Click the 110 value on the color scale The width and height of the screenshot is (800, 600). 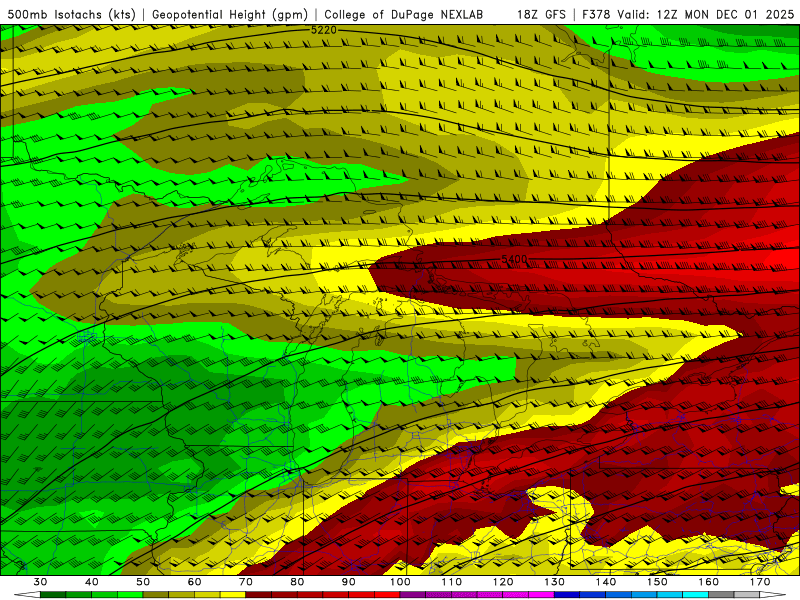tap(452, 582)
